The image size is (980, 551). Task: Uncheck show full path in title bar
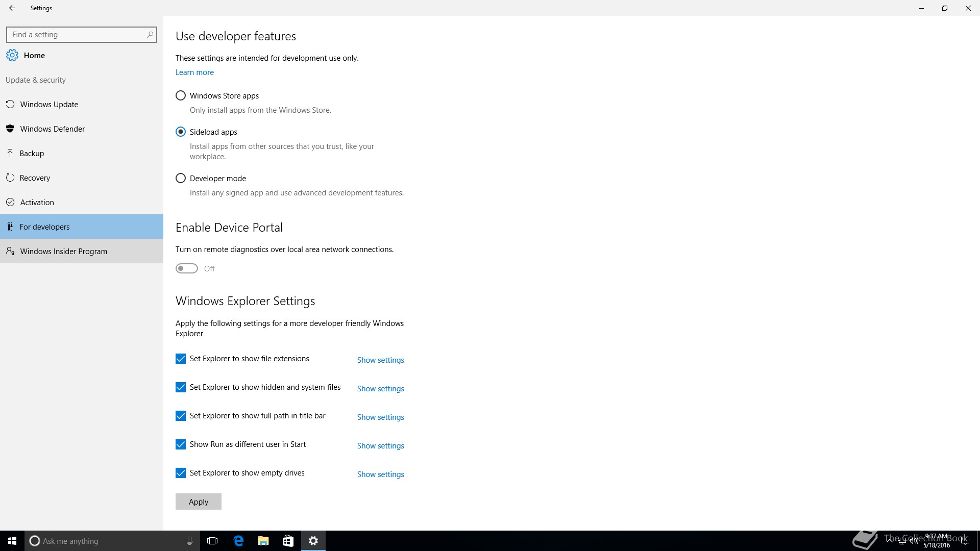pos(181,416)
